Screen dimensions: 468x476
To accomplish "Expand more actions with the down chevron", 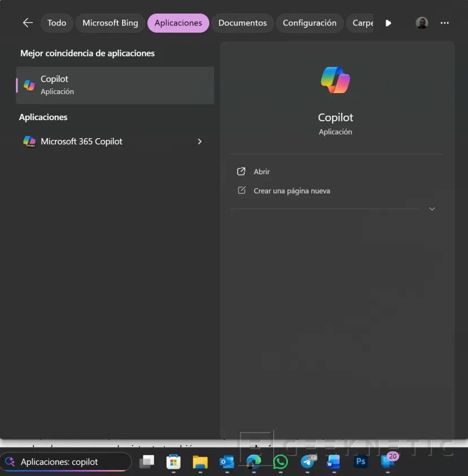I will [432, 209].
